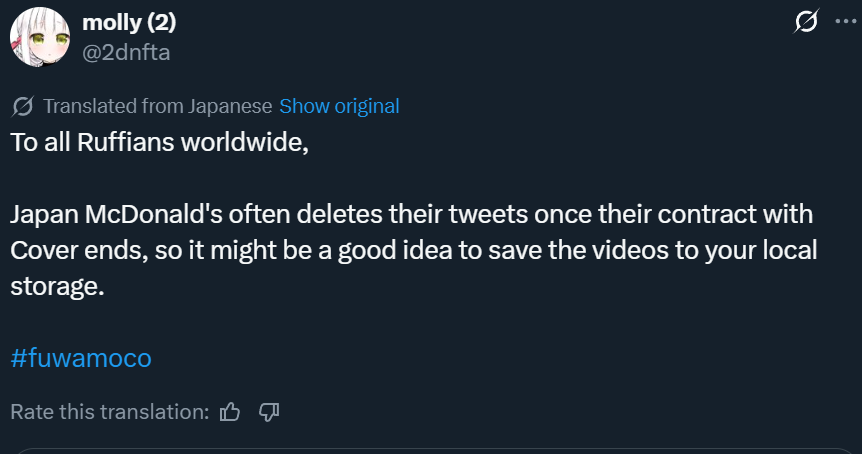
Task: Open Grok from the post's top-right icon
Action: (805, 21)
